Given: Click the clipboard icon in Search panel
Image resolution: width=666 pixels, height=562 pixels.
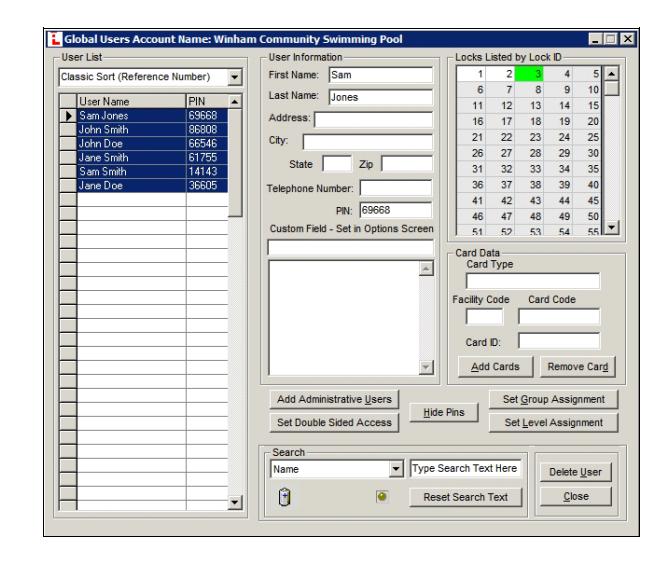Looking at the screenshot, I should [x=284, y=497].
